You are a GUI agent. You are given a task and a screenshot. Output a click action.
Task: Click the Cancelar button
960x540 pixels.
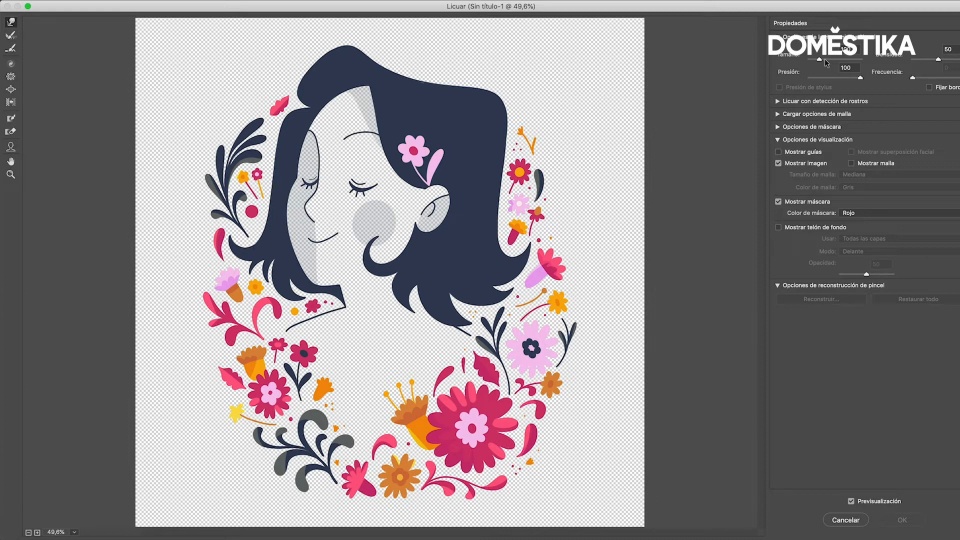846,520
